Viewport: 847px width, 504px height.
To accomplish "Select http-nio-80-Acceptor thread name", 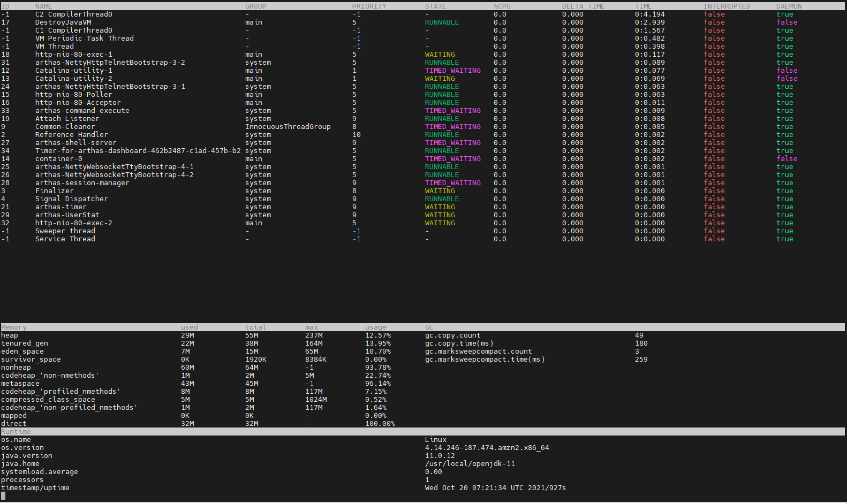I will [78, 103].
